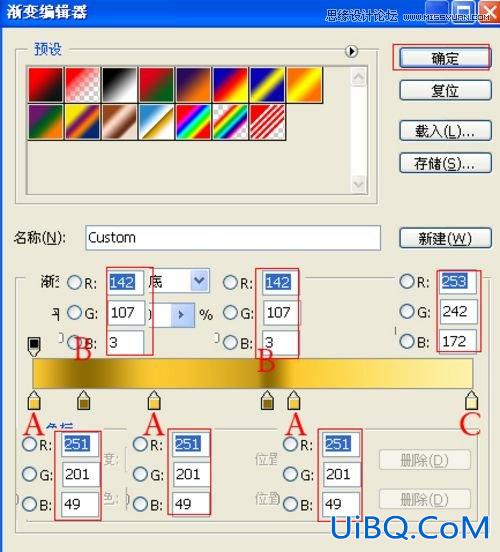The image size is (500, 552).
Task: Select the pale yellow stop at gradient's right end
Action: point(471,400)
